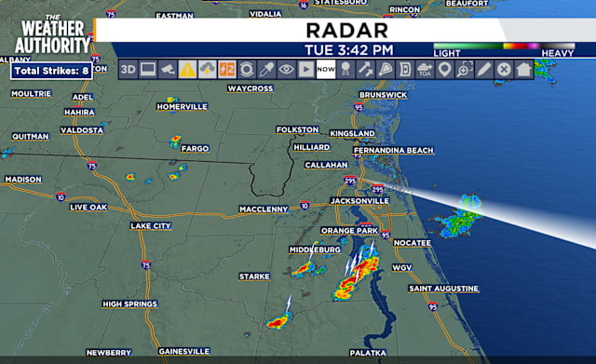Click the ORANGE PARK label
This screenshot has width=596, height=364.
(x=350, y=231)
